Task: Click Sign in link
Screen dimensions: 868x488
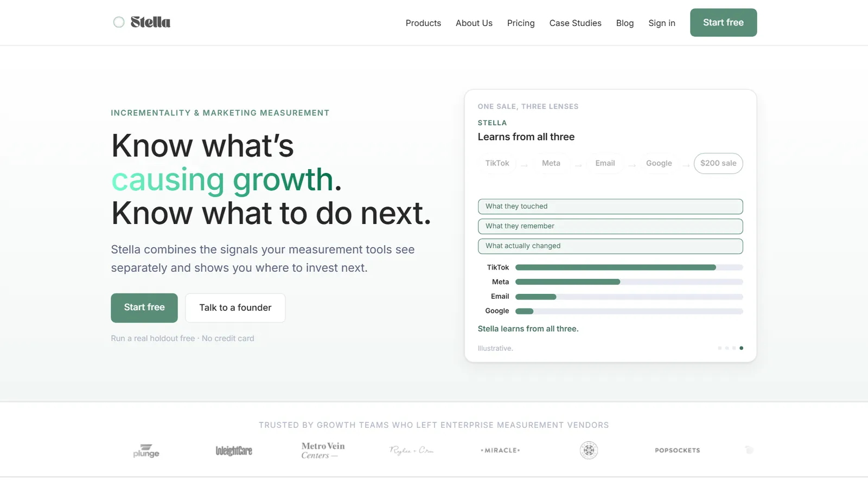Action: (x=662, y=23)
